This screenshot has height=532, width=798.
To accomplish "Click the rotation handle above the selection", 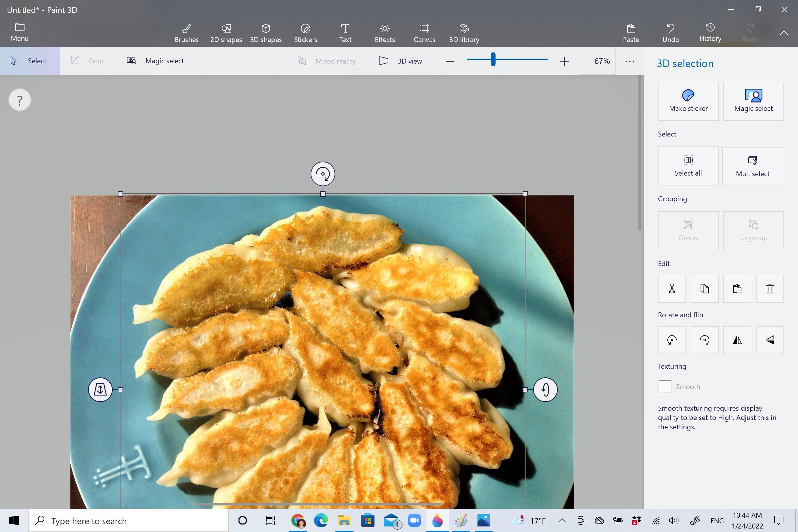I will 323,174.
